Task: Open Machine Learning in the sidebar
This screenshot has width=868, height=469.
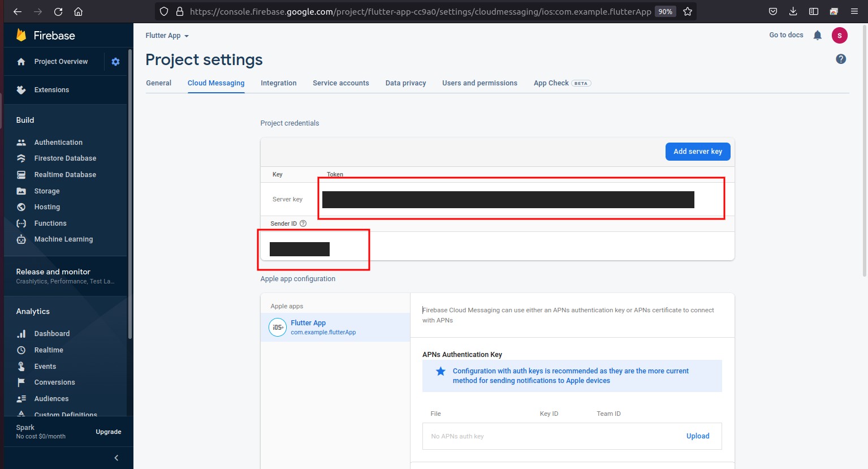Action: pos(63,239)
